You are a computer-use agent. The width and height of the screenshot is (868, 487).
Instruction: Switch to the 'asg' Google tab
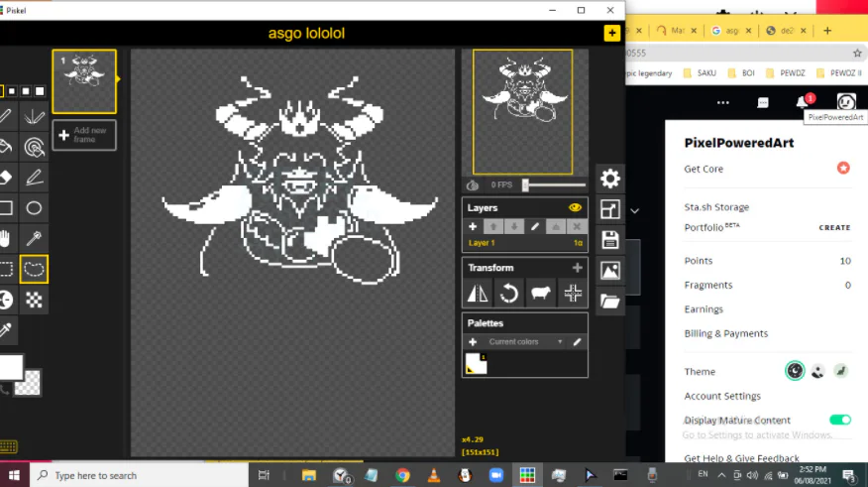click(x=730, y=31)
